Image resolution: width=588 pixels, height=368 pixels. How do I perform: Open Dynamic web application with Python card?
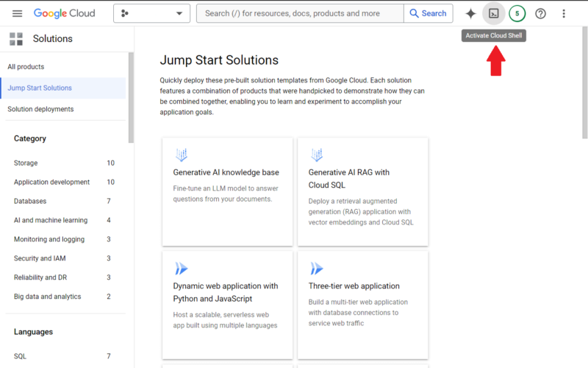tap(227, 305)
